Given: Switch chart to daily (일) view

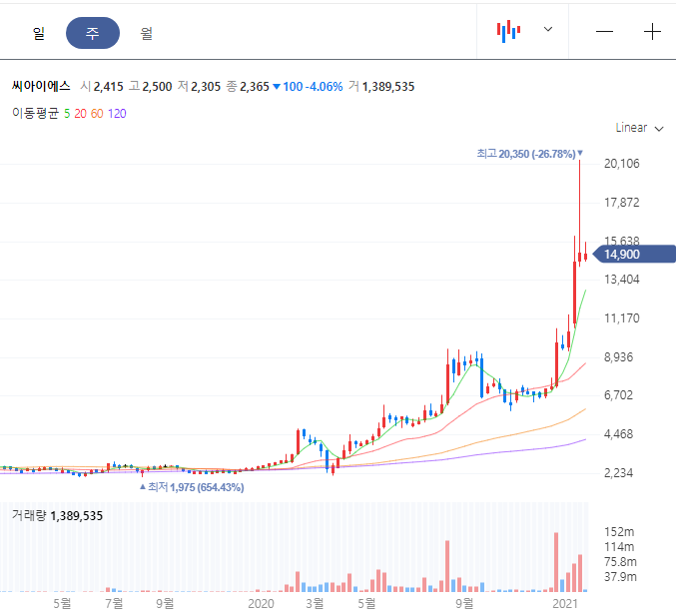Looking at the screenshot, I should [x=39, y=33].
